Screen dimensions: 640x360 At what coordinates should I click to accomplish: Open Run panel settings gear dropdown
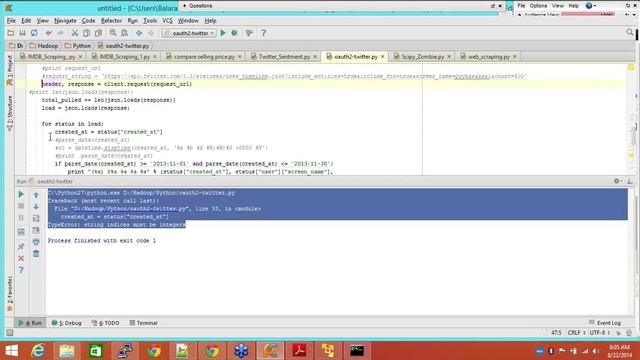[x=618, y=181]
